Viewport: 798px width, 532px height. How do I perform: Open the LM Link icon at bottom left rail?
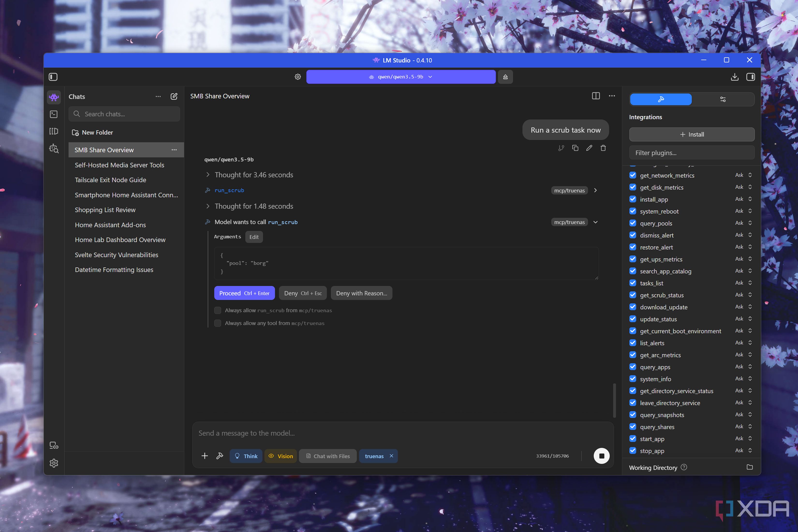(x=54, y=445)
